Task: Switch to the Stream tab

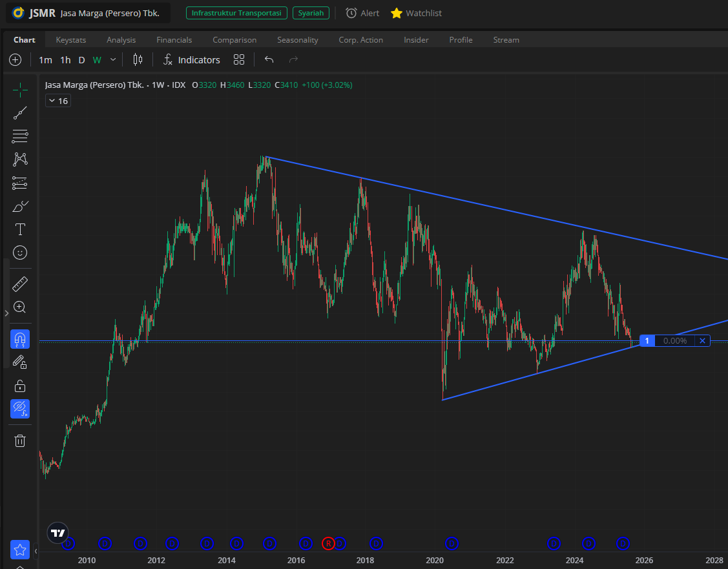Action: pyautogui.click(x=506, y=40)
